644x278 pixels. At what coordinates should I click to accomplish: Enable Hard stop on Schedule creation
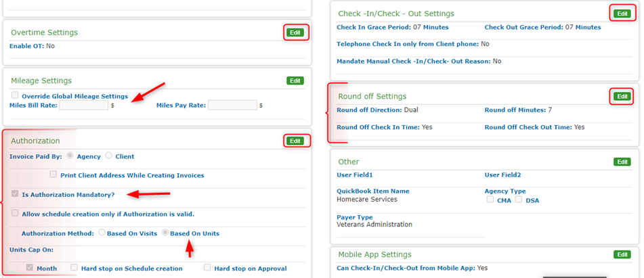pyautogui.click(x=74, y=269)
